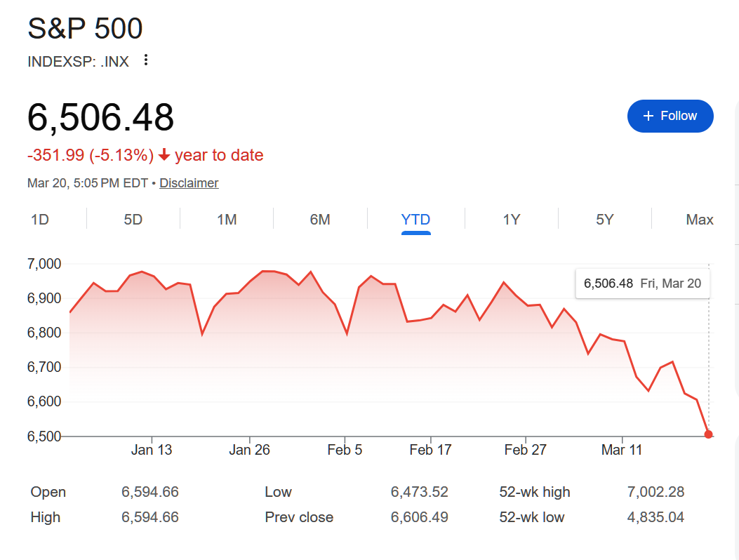The width and height of the screenshot is (739, 560).
Task: Click the Jan 13 date axis label
Action: click(x=152, y=450)
